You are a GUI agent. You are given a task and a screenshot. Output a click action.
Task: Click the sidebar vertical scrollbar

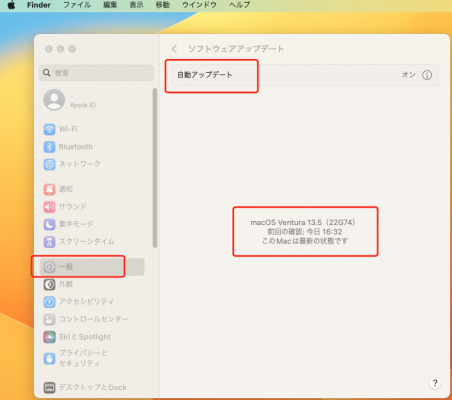(155, 168)
